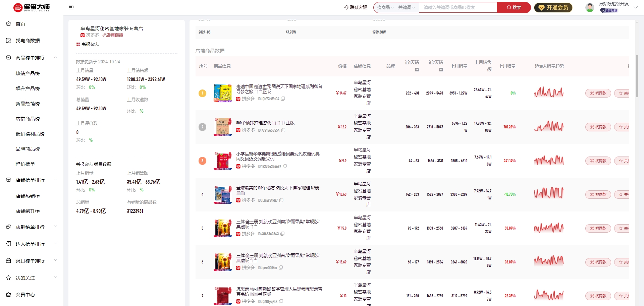Screen dimensions: 644x306
Task: Open the 关键词 dropdown
Action: (x=407, y=7)
